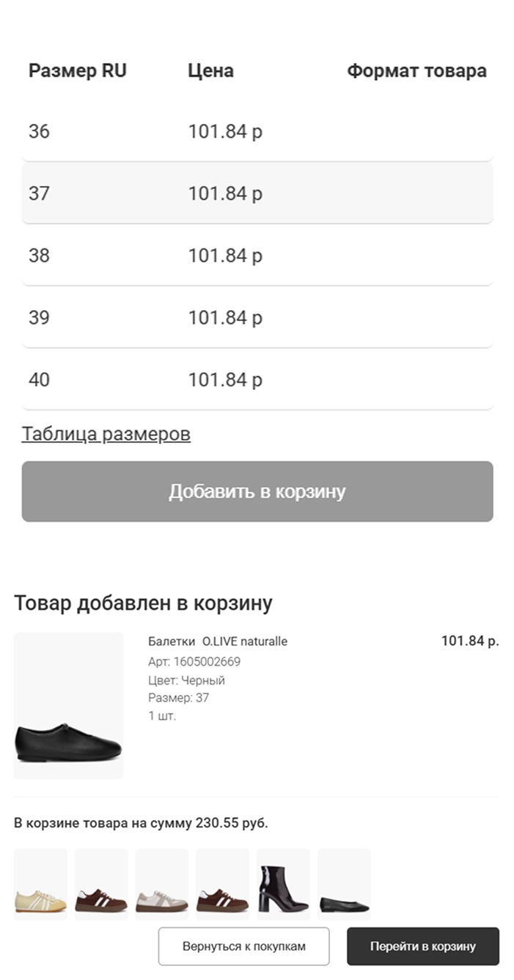This screenshot has height=980, width=514.
Task: Open the Балетки O.LIVE naturalle product title
Action: point(217,641)
